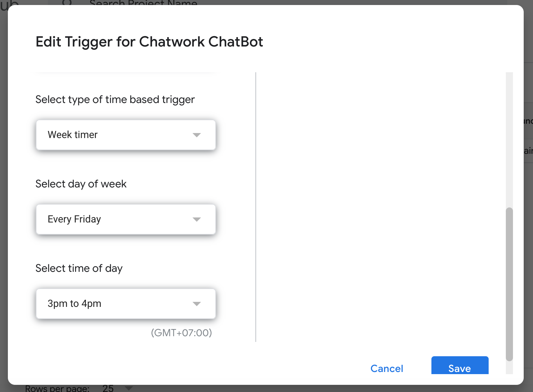Click the vertical divider between dialog panels

(x=256, y=207)
